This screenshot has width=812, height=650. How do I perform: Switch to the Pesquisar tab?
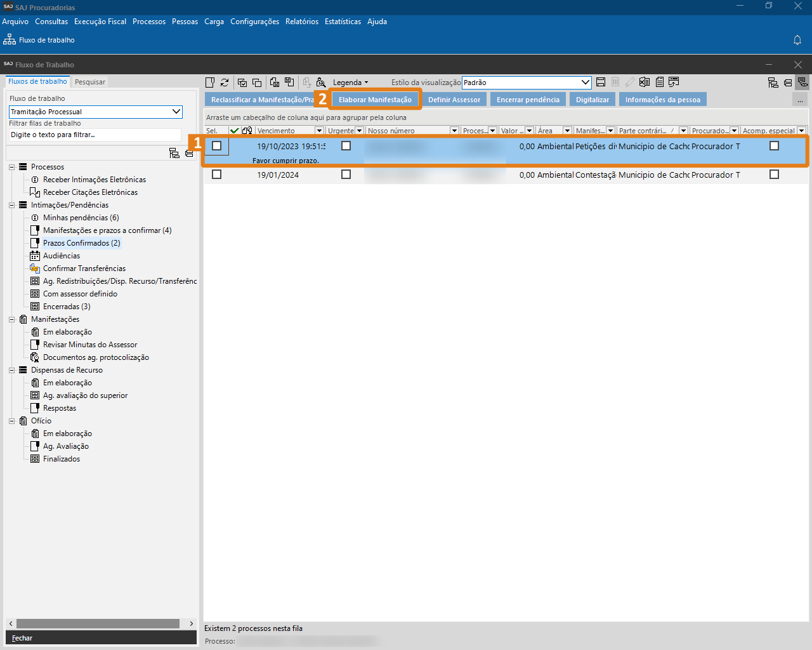click(90, 82)
